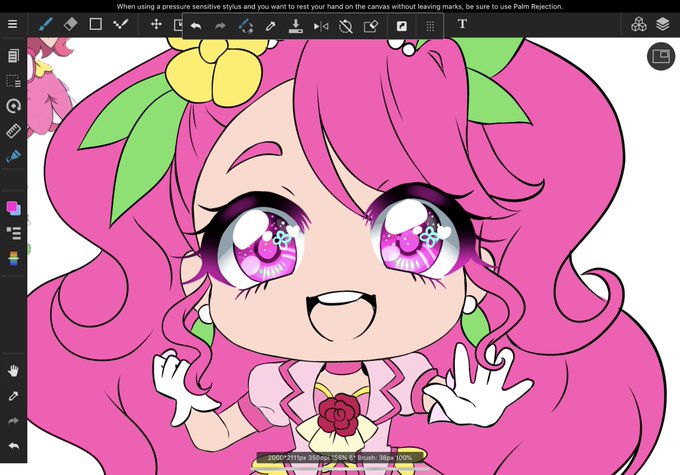The height and width of the screenshot is (475, 680).
Task: Undo using the floating toolbar arrow
Action: [196, 26]
